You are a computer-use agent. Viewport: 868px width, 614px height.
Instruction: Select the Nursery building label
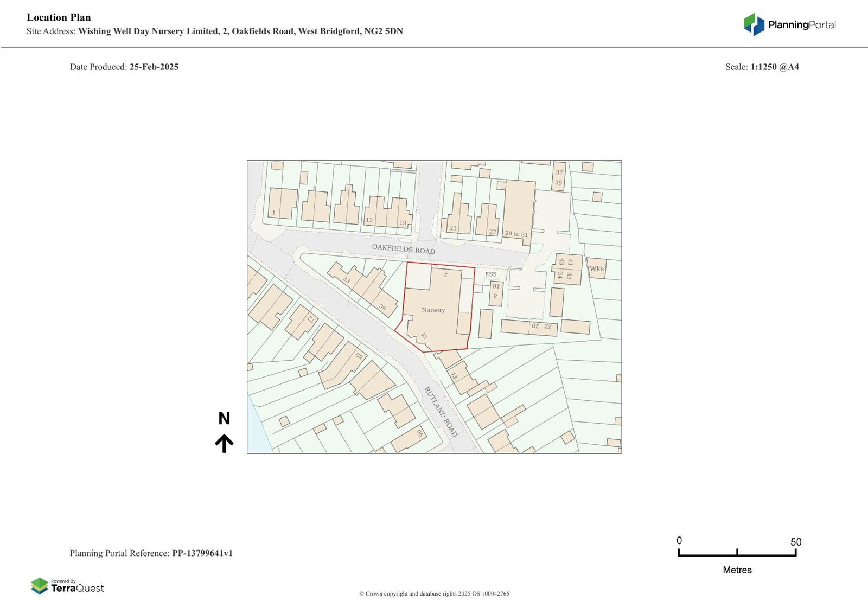[x=433, y=310]
